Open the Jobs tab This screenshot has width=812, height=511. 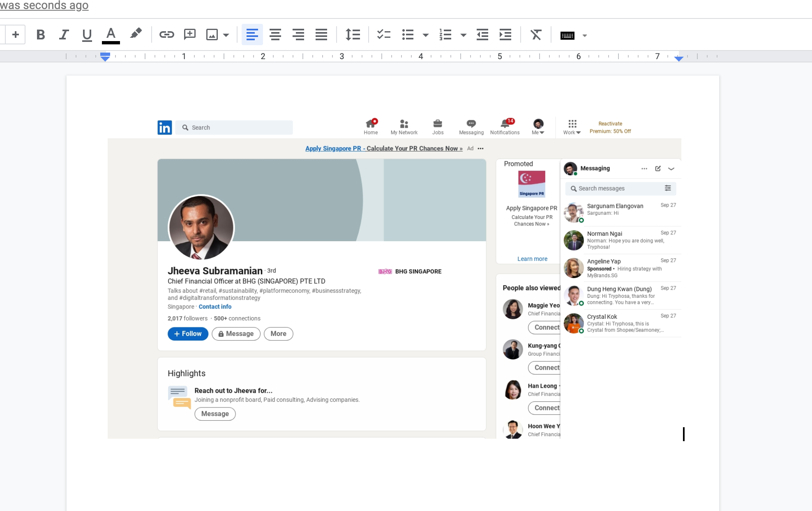pyautogui.click(x=438, y=127)
